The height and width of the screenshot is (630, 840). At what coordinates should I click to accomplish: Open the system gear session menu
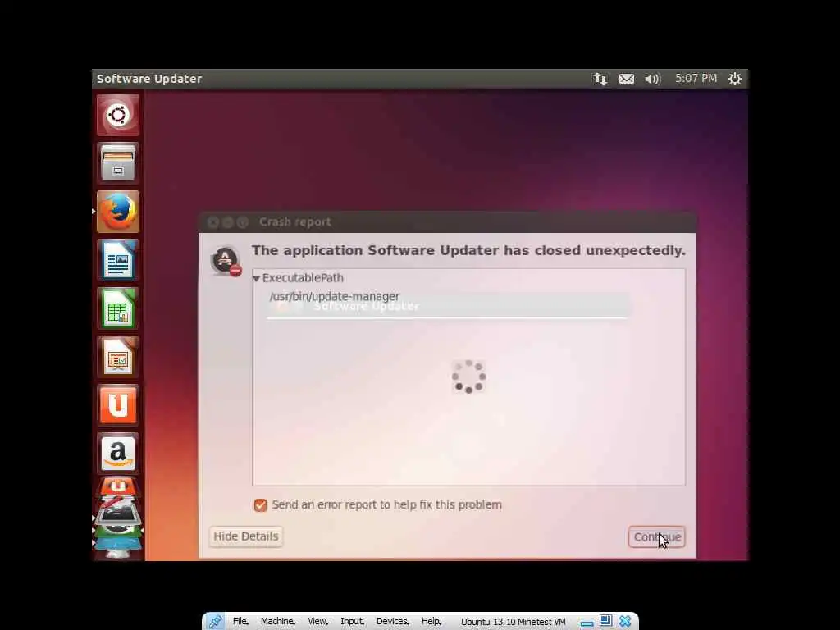[x=734, y=79]
